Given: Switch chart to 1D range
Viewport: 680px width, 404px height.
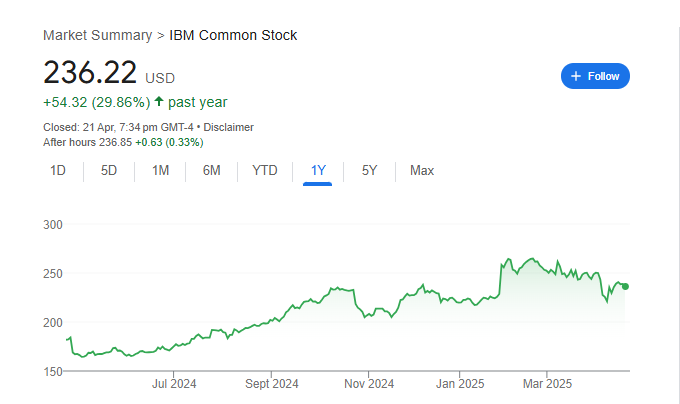Looking at the screenshot, I should 58,170.
